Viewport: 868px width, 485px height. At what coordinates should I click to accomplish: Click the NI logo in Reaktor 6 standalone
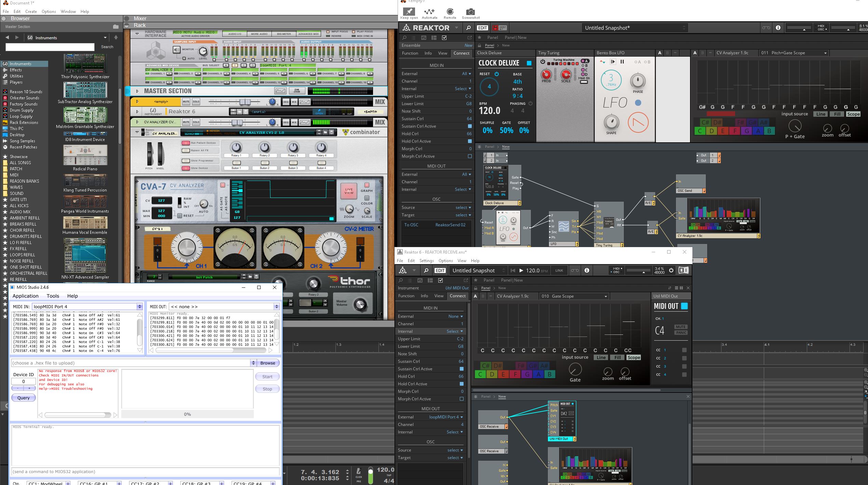pos(683,270)
